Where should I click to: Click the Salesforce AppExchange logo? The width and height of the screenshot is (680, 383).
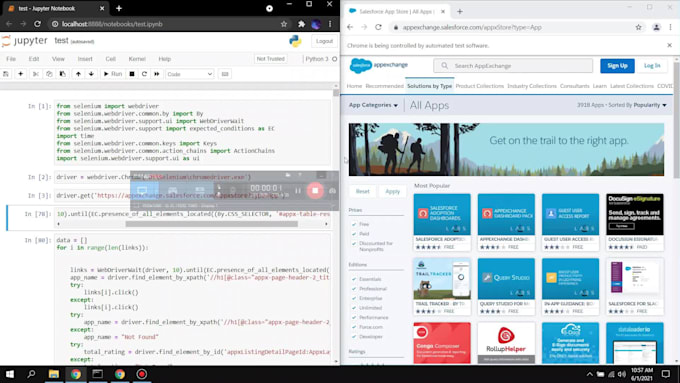[379, 65]
